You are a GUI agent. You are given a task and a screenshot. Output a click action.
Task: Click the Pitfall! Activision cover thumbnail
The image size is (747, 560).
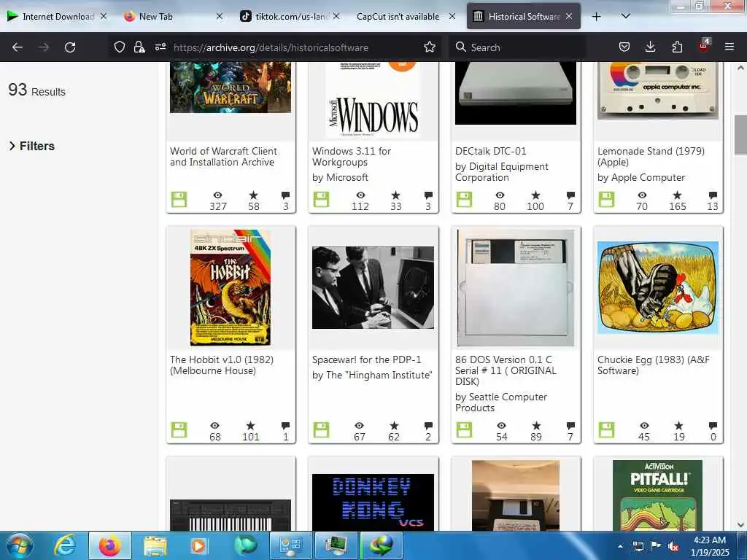pos(657,495)
